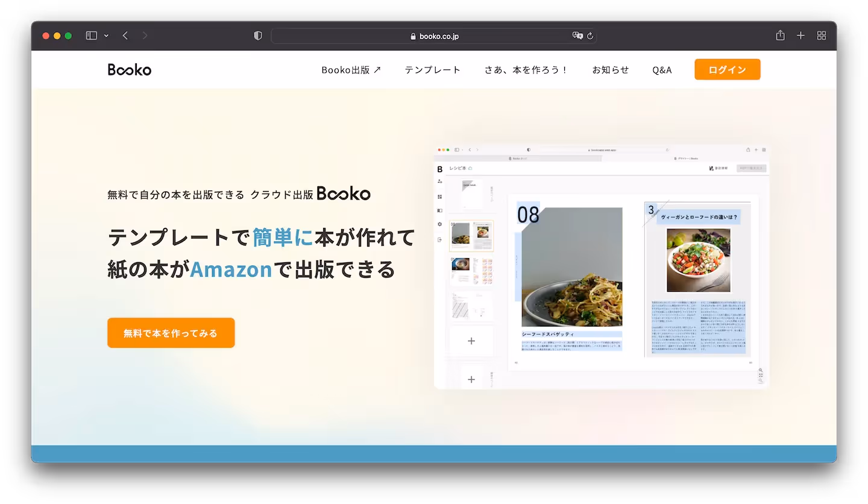
Task: Click the 無料で本を作ってみる button
Action: click(x=171, y=333)
